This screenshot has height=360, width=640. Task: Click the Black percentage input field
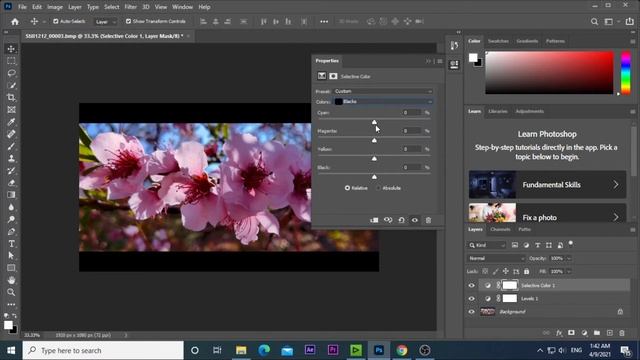point(411,167)
